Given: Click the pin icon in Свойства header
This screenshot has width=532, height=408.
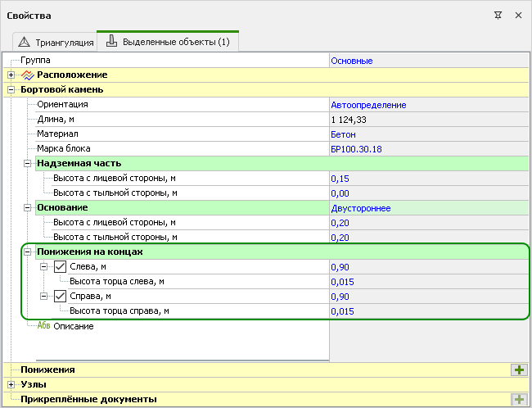Looking at the screenshot, I should pyautogui.click(x=498, y=15).
